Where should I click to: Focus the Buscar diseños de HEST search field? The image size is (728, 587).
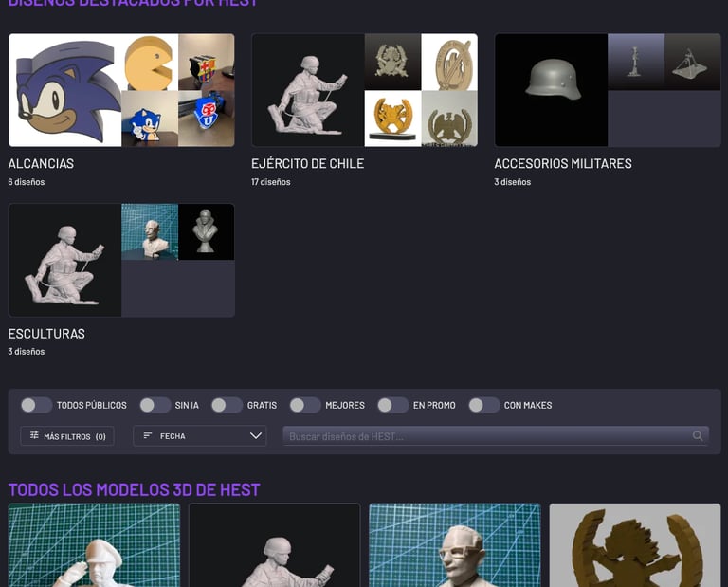pyautogui.click(x=496, y=435)
